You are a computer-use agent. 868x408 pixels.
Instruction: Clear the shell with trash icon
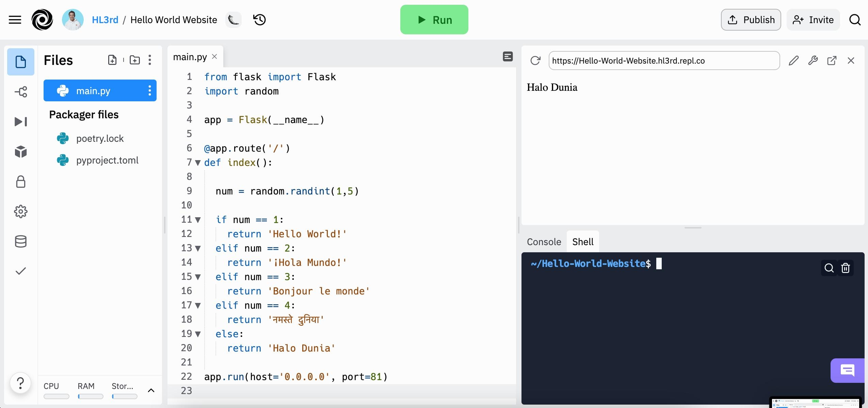coord(846,268)
